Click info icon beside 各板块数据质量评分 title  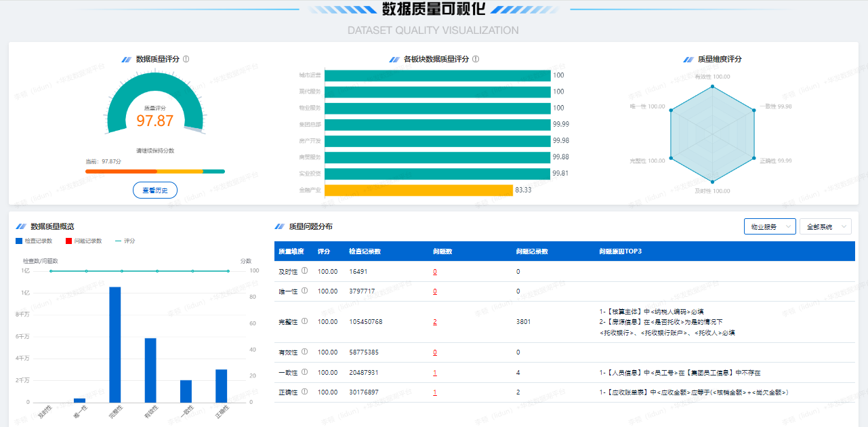click(x=476, y=59)
